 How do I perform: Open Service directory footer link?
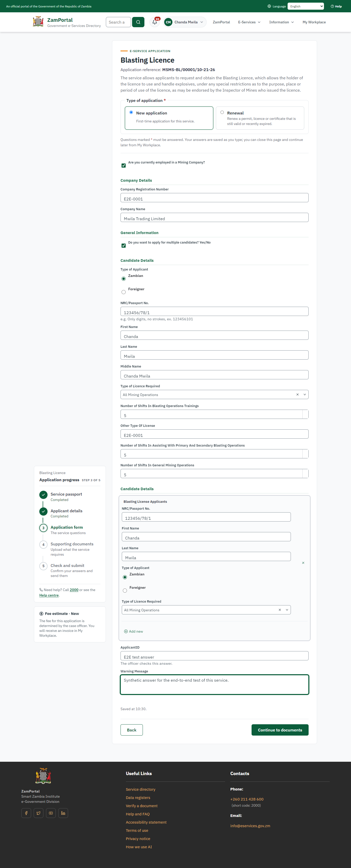tap(141, 789)
